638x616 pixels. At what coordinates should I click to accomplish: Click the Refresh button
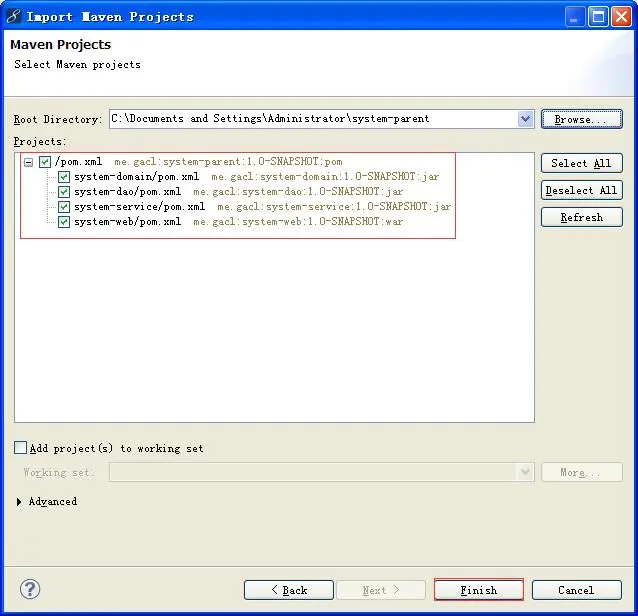coord(582,217)
